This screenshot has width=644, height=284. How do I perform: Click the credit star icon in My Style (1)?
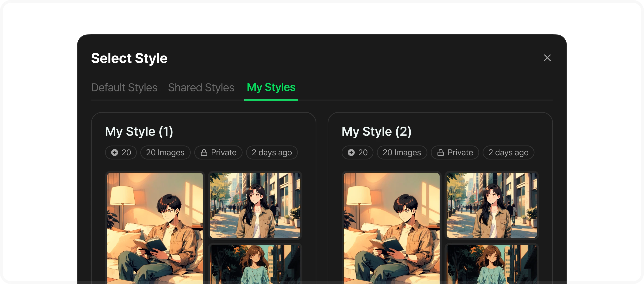point(115,152)
